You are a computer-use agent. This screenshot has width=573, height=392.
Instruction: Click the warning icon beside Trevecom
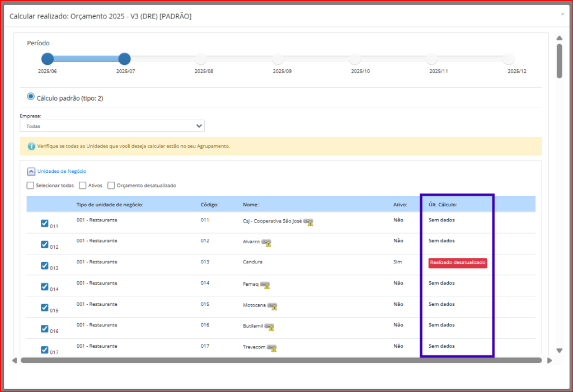click(272, 348)
